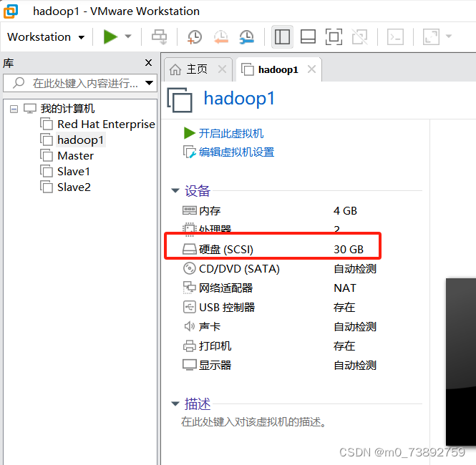This screenshot has width=476, height=465.
Task: Click the 显示器 display entry
Action: point(215,366)
